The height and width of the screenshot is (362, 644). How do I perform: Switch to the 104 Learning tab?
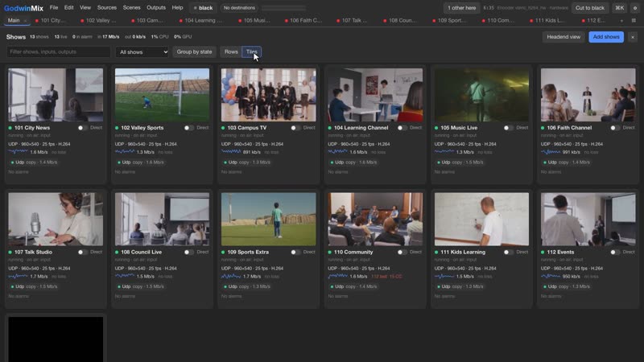click(200, 21)
